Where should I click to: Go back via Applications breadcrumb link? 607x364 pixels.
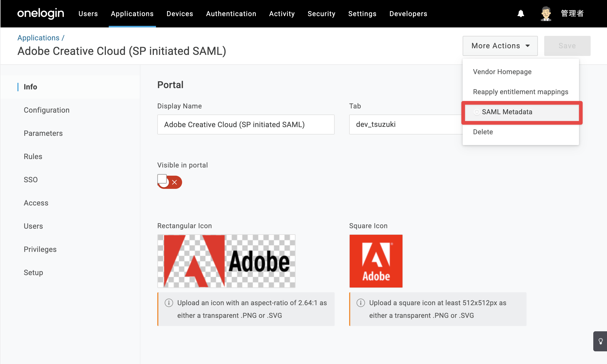39,38
